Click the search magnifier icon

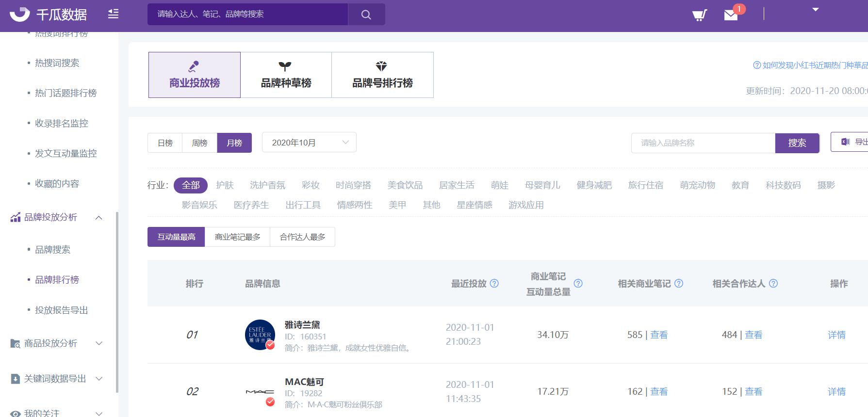coord(366,15)
